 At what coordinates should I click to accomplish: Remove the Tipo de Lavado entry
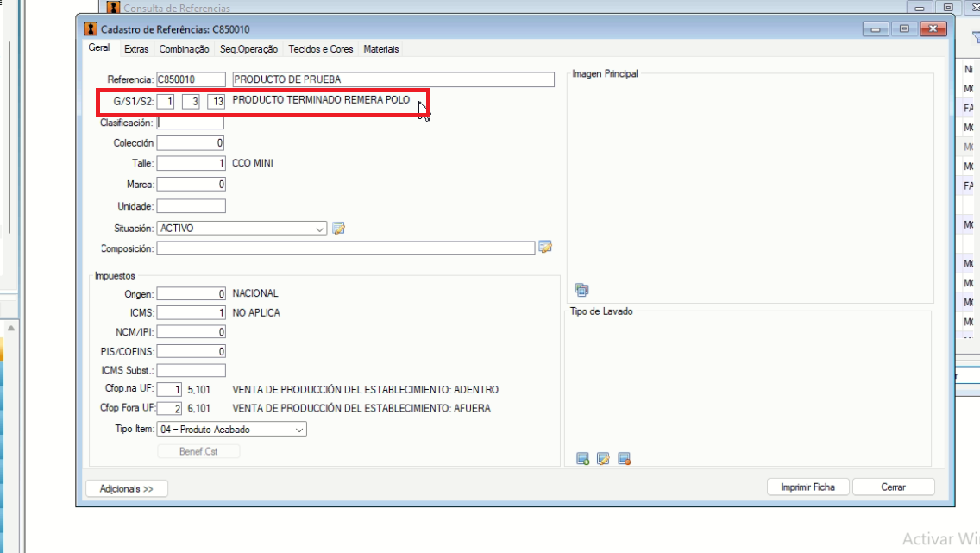click(x=624, y=459)
